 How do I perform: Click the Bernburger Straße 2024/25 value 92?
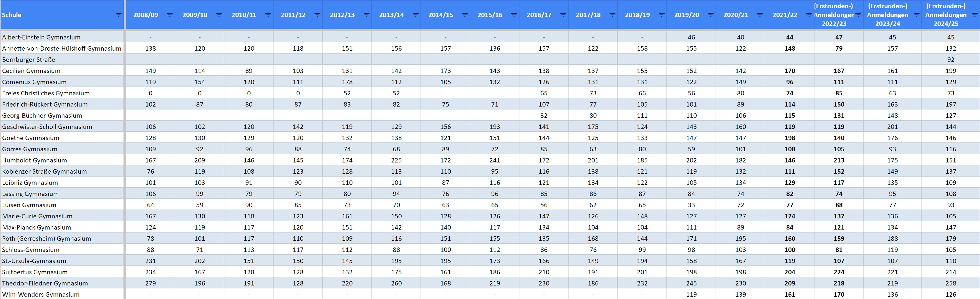coord(950,59)
